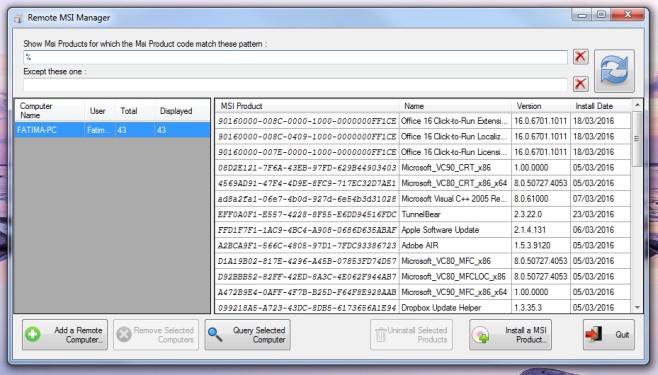
Task: Sort by Computer Name column header
Action: pyautogui.click(x=50, y=110)
